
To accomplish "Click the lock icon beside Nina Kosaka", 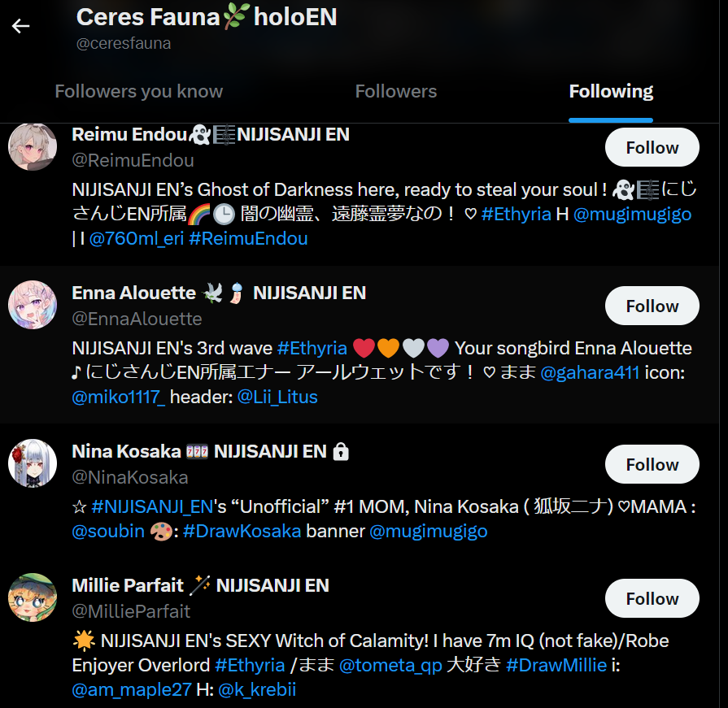I will [341, 451].
